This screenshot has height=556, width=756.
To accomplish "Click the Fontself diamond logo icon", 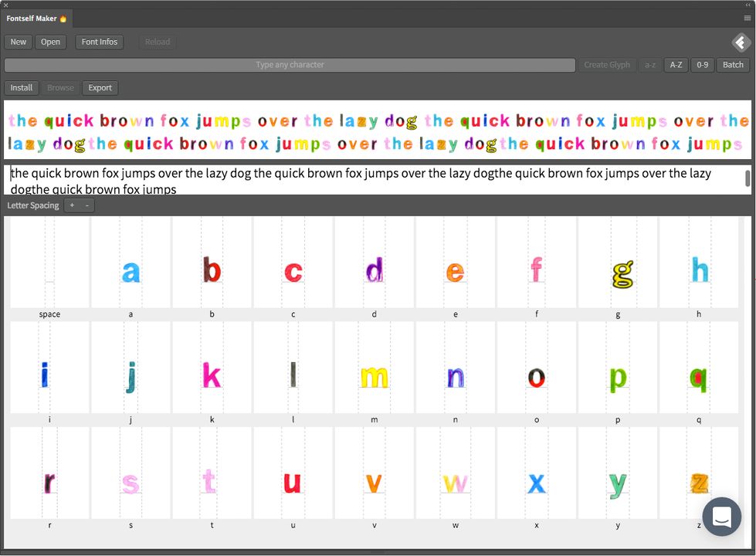I will [x=740, y=42].
